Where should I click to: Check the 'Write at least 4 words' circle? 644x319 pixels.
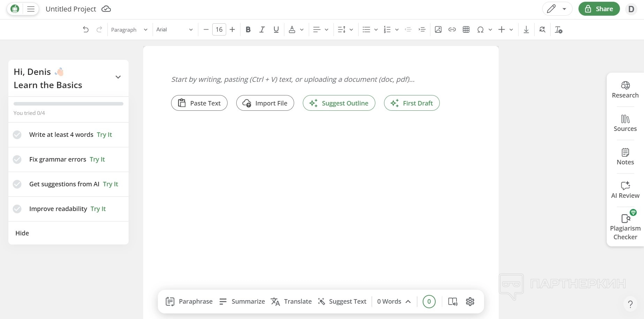click(17, 135)
